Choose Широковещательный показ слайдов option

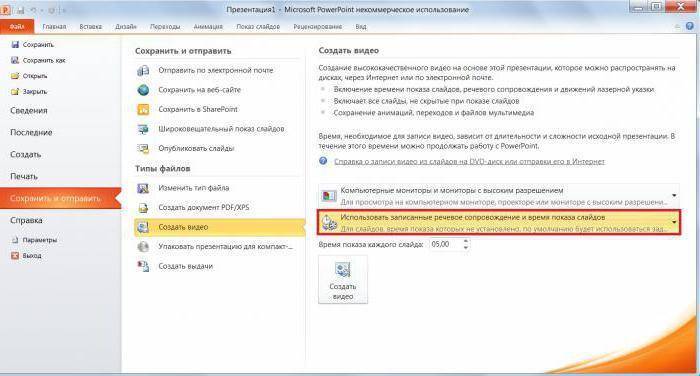[x=221, y=129]
